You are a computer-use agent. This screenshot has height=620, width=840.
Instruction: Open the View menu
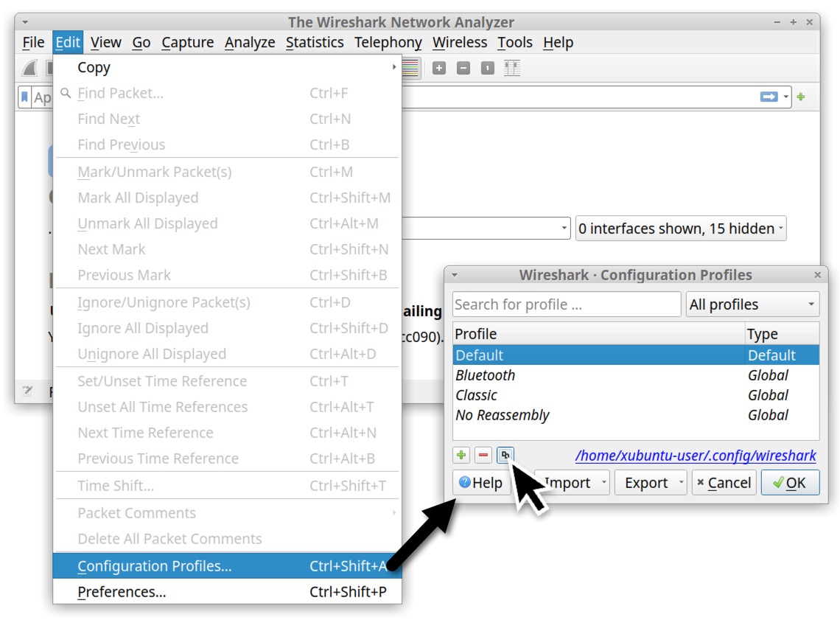pyautogui.click(x=105, y=42)
